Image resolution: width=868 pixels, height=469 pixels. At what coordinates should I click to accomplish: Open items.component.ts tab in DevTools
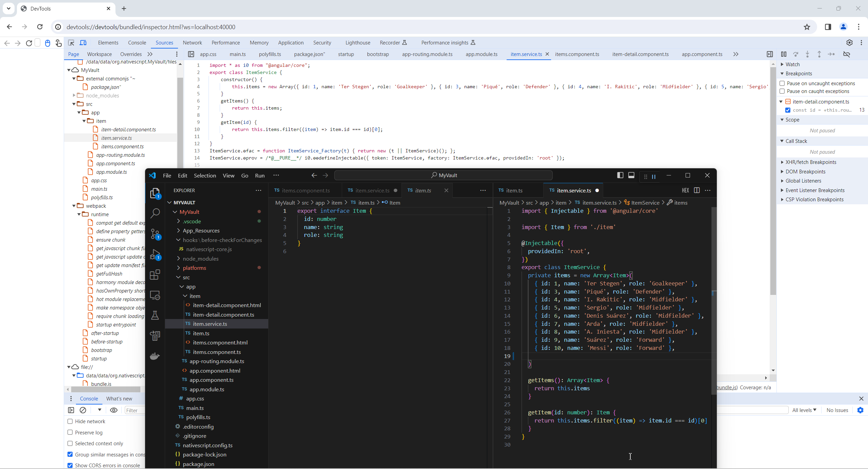(x=577, y=54)
